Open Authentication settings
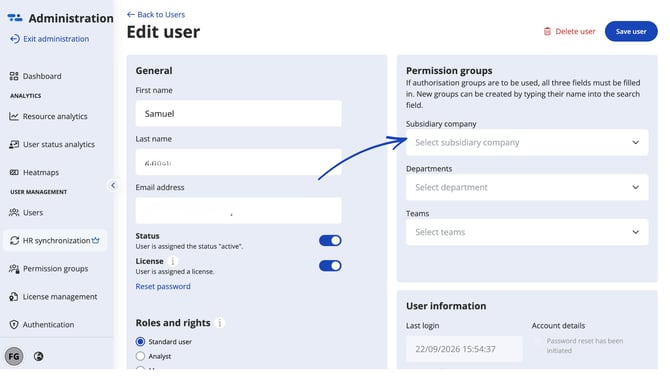 (x=48, y=325)
